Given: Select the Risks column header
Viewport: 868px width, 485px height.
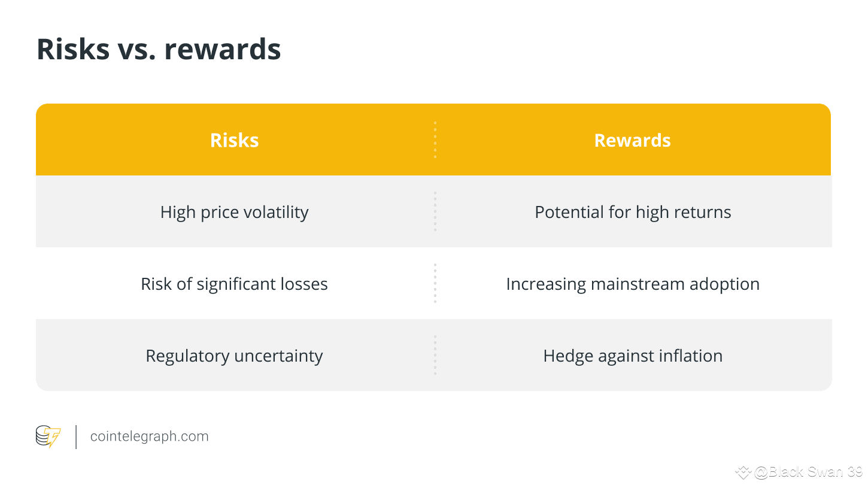Looking at the screenshot, I should click(x=235, y=140).
